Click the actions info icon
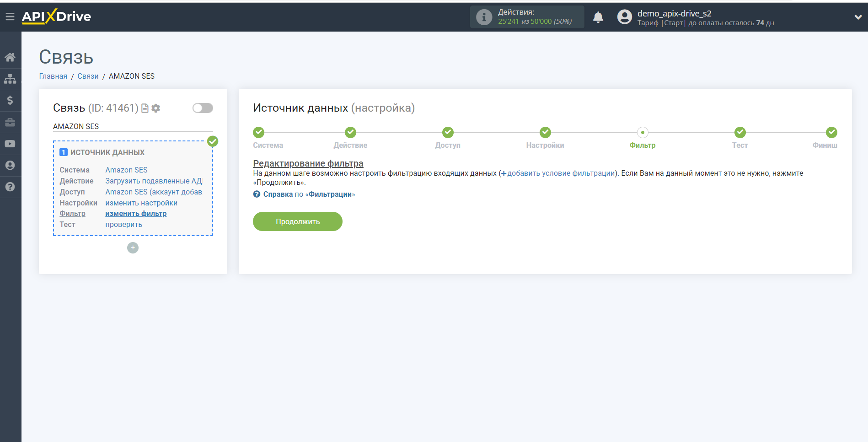 tap(484, 17)
